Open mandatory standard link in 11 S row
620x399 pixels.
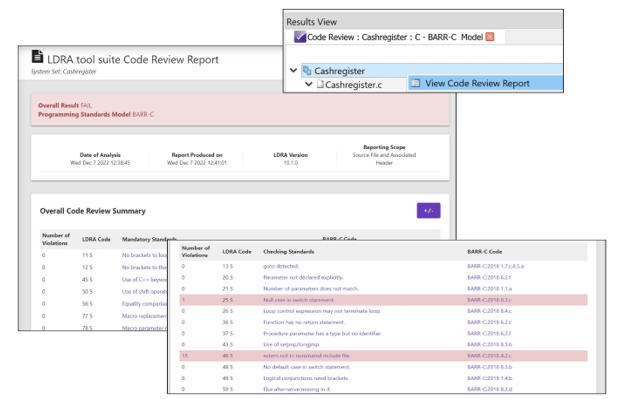pos(144,255)
